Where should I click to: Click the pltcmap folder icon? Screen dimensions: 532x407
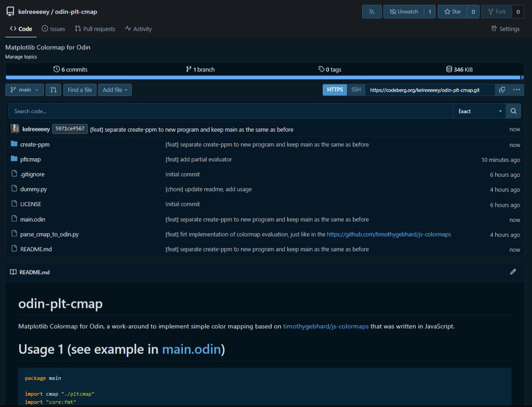click(x=14, y=159)
